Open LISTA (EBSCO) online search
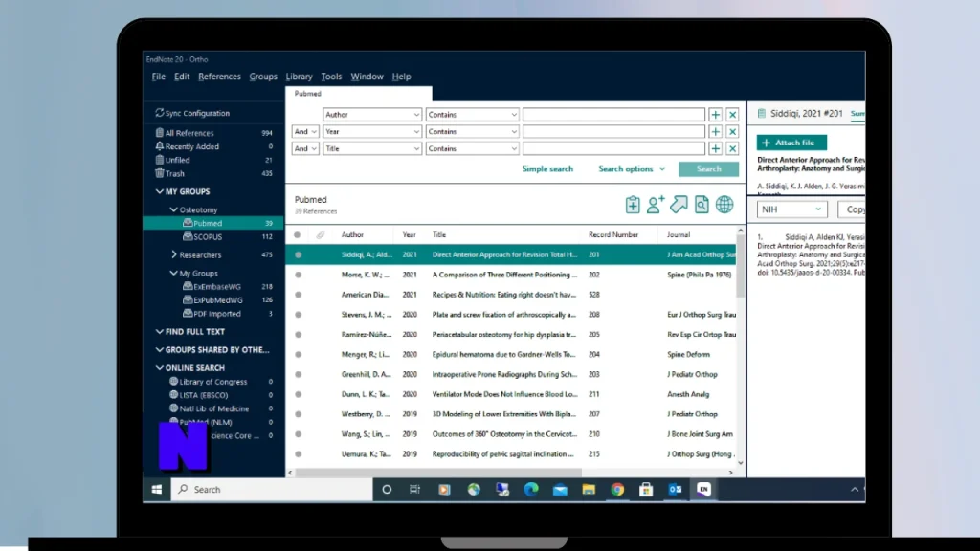 204,395
